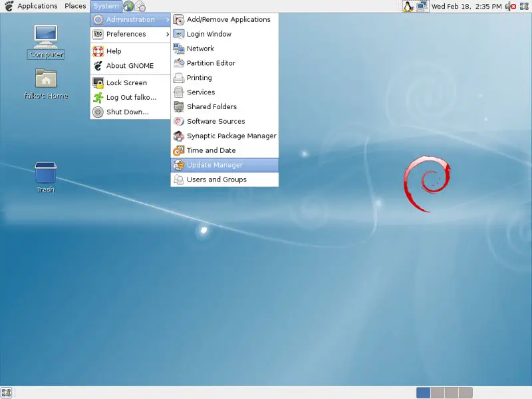Screen dimensions: 532x399
Task: Click the Help menu entry label
Action: tap(114, 51)
